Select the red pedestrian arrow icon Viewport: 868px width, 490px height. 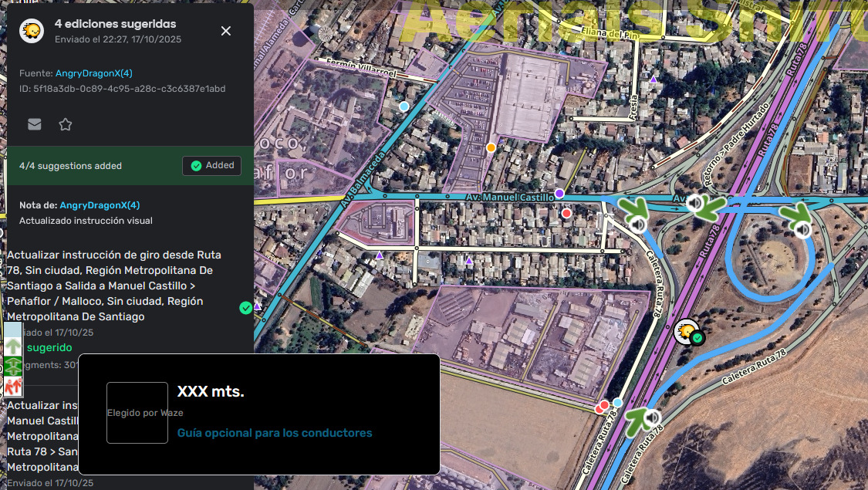click(x=13, y=385)
